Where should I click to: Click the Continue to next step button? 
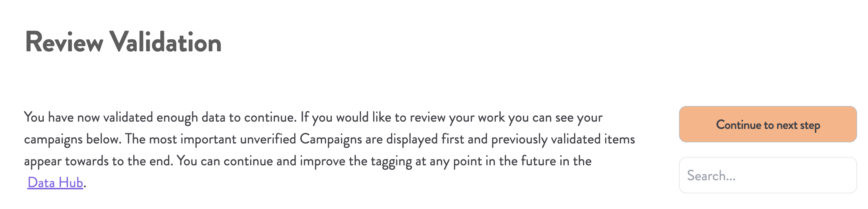768,125
